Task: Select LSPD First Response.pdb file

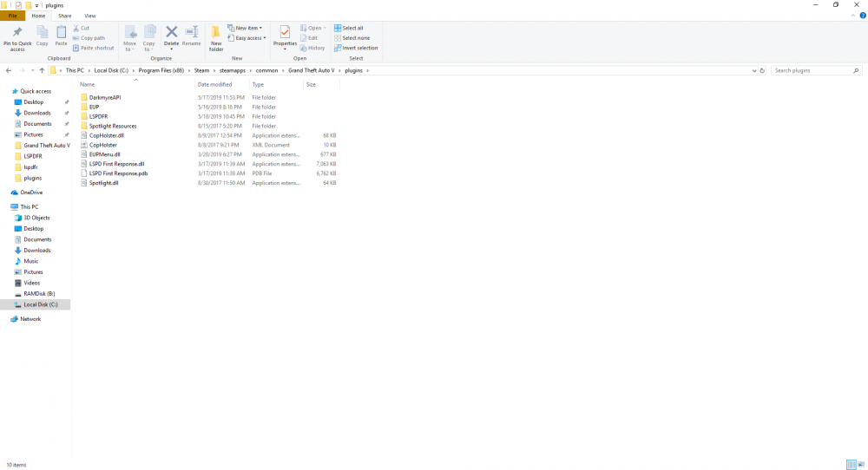Action: coord(118,173)
